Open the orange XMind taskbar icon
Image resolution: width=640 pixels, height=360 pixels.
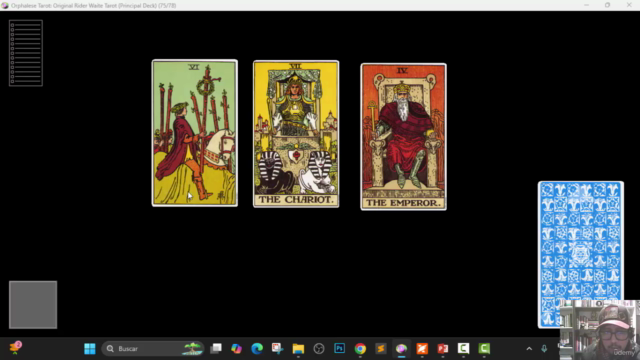click(422, 349)
